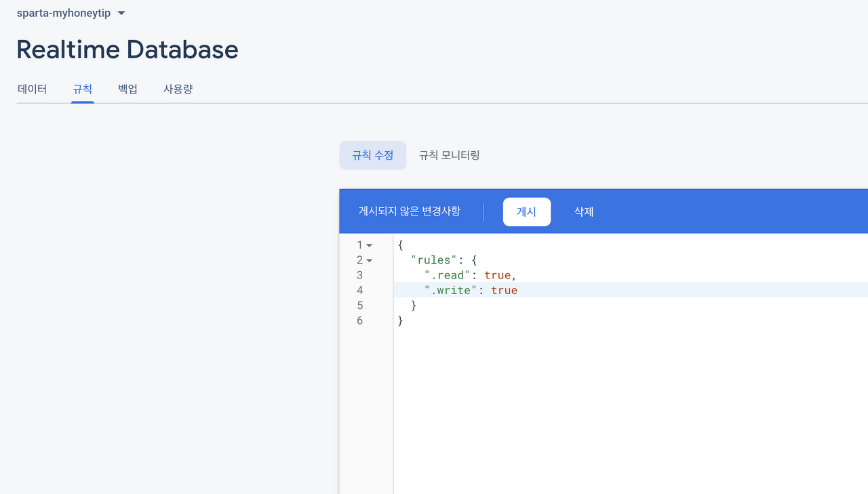Select the 규칙 tab
Viewport: 868px width, 494px height.
pyautogui.click(x=82, y=89)
